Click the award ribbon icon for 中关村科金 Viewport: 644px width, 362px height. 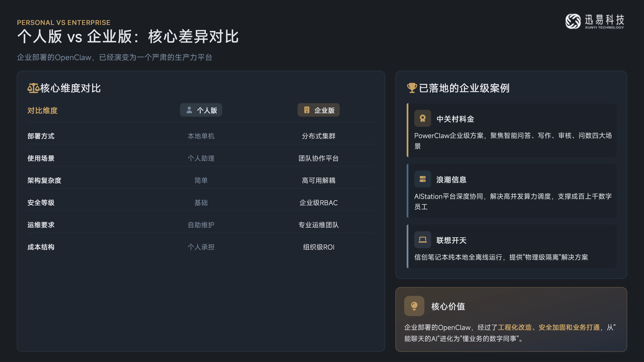[423, 118]
